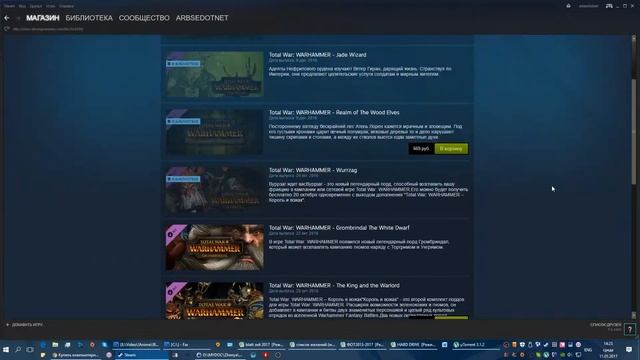This screenshot has width=640, height=360.
Task: Add Realm of The Wood Elves to cart
Action: click(x=451, y=149)
